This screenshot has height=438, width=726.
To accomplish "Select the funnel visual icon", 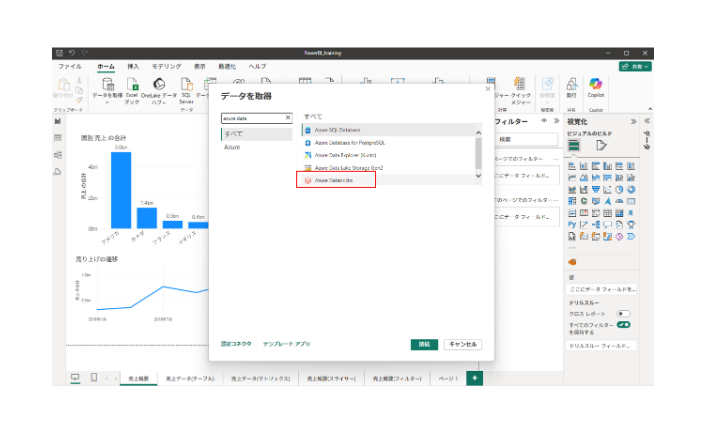I will [x=595, y=189].
